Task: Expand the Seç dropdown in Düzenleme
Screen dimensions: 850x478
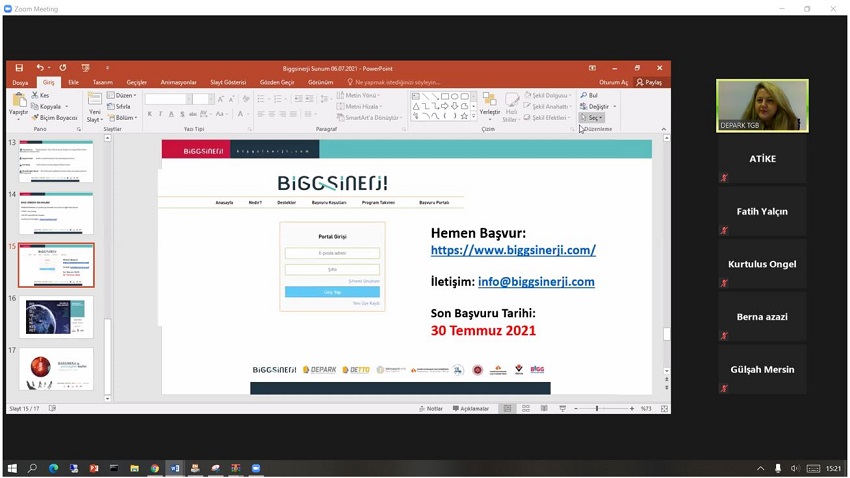Action: tap(593, 118)
